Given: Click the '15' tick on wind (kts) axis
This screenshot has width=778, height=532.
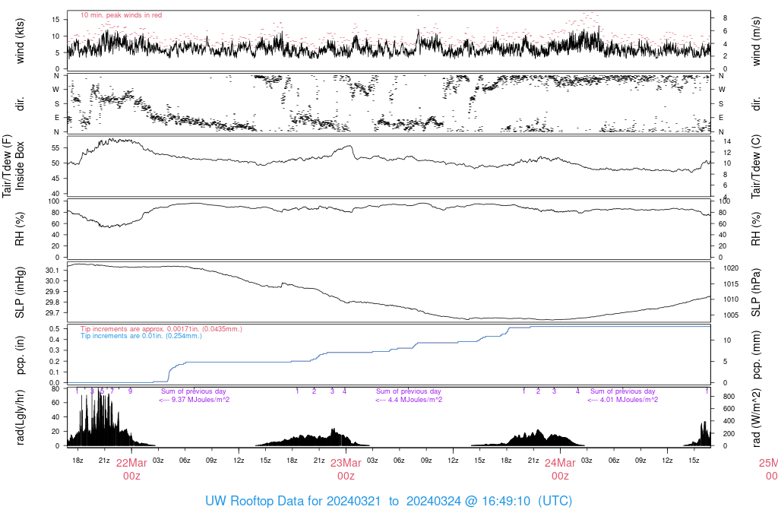Looking at the screenshot, I should pos(55,19).
